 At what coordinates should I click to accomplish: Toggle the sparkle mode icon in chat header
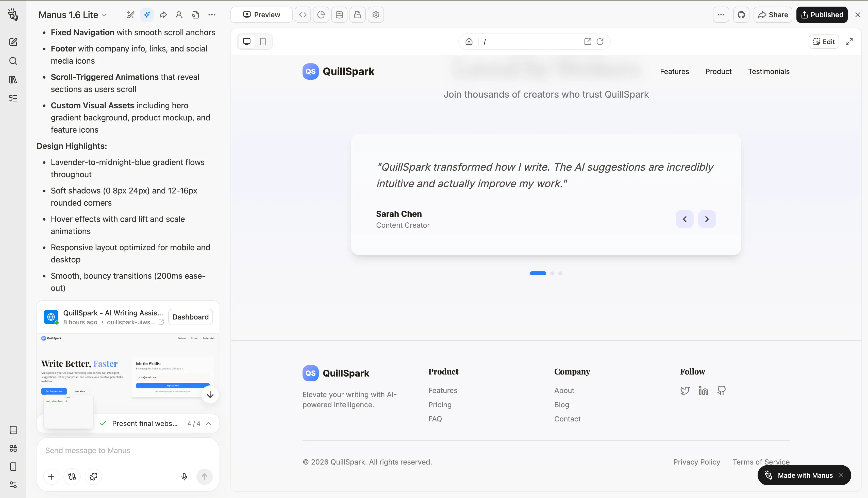pos(147,15)
